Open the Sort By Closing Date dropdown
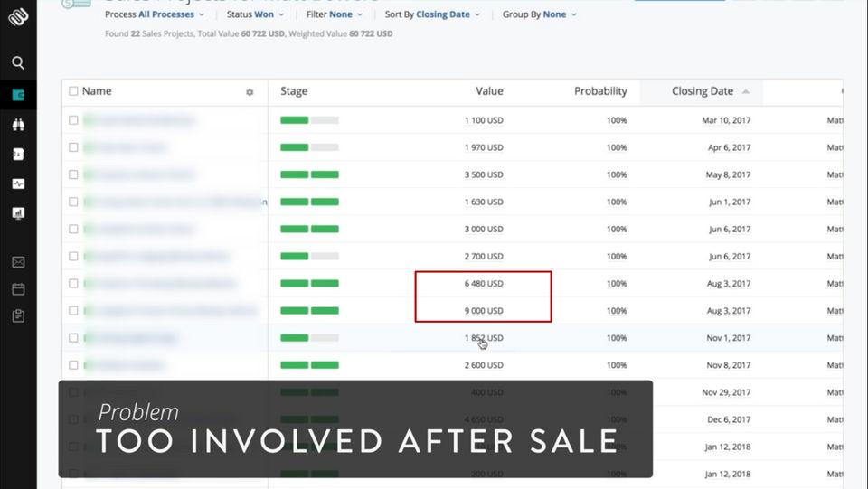 pyautogui.click(x=432, y=14)
